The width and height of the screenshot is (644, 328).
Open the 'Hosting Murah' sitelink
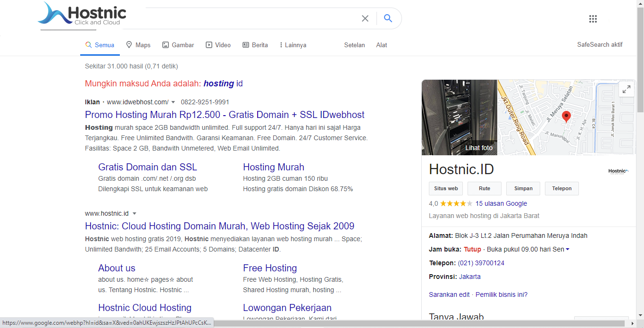point(274,167)
